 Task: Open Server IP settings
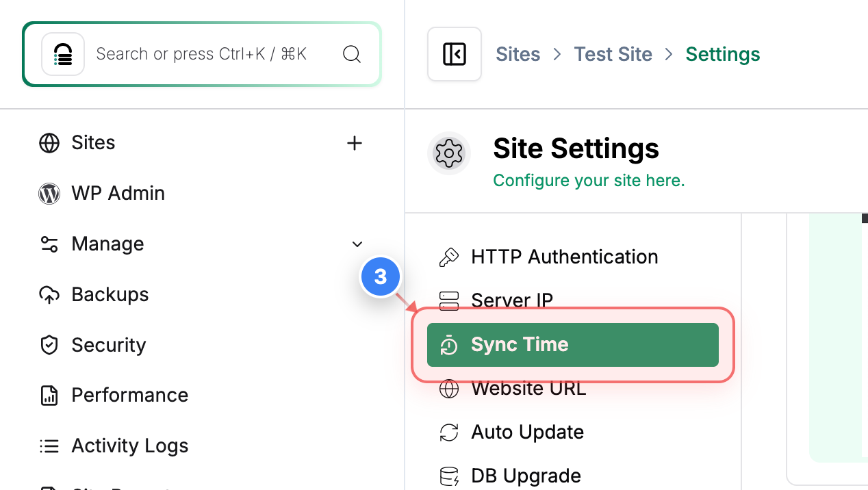[512, 300]
